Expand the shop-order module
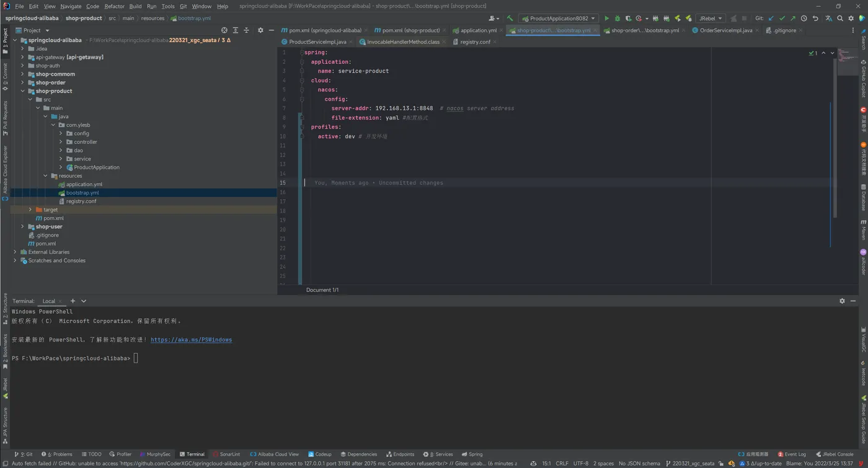 [x=22, y=82]
